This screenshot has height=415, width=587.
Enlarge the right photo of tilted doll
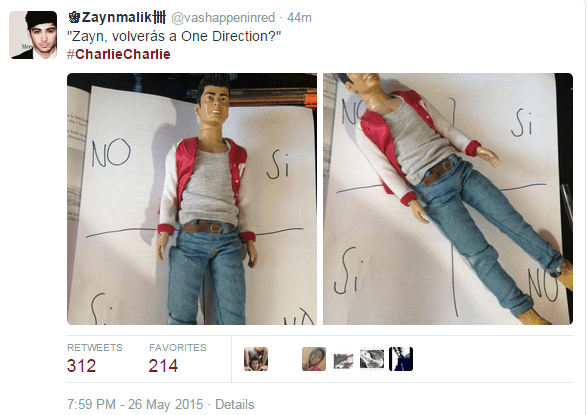pyautogui.click(x=448, y=199)
